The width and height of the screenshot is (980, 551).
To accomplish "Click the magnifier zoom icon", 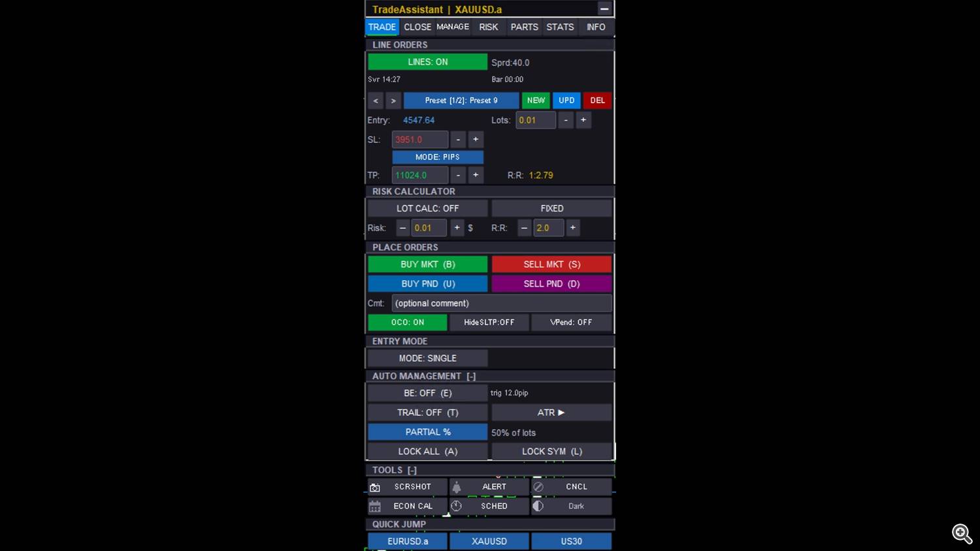I will tap(962, 534).
